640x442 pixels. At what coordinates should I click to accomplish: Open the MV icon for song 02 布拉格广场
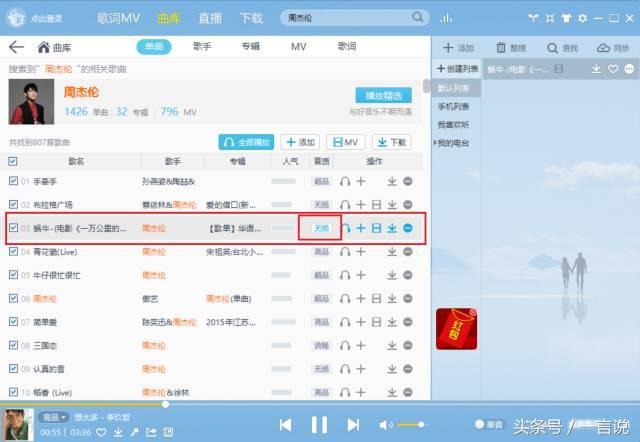(x=376, y=204)
